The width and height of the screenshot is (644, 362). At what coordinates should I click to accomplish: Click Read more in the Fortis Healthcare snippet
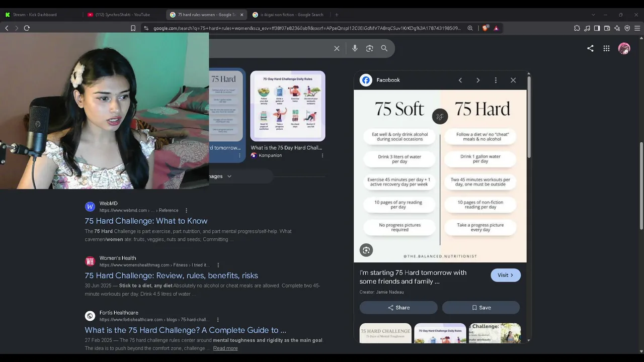(225, 348)
